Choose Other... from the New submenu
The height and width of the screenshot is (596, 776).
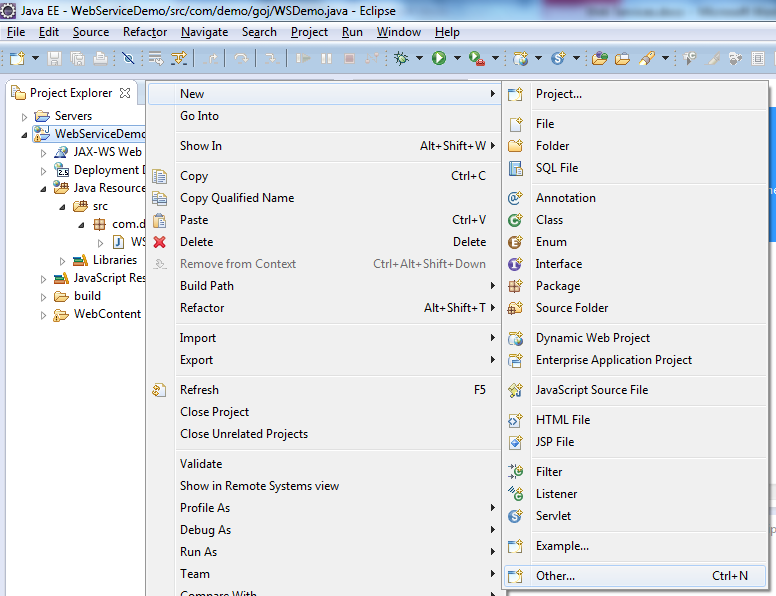pyautogui.click(x=555, y=576)
